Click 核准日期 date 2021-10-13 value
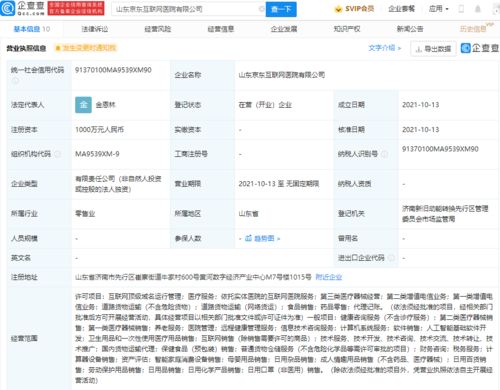Viewport: 500px width, 390px height. coord(421,129)
